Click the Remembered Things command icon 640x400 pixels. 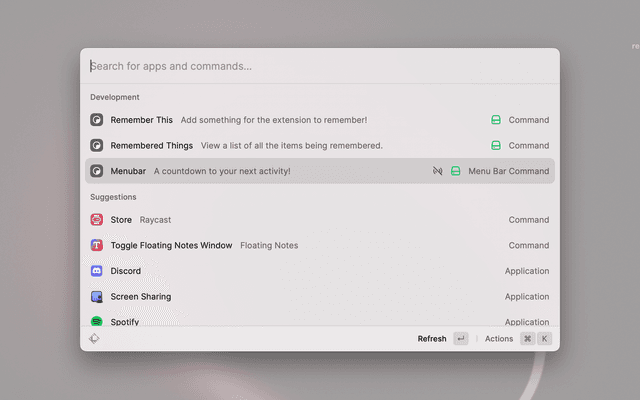[x=97, y=146]
